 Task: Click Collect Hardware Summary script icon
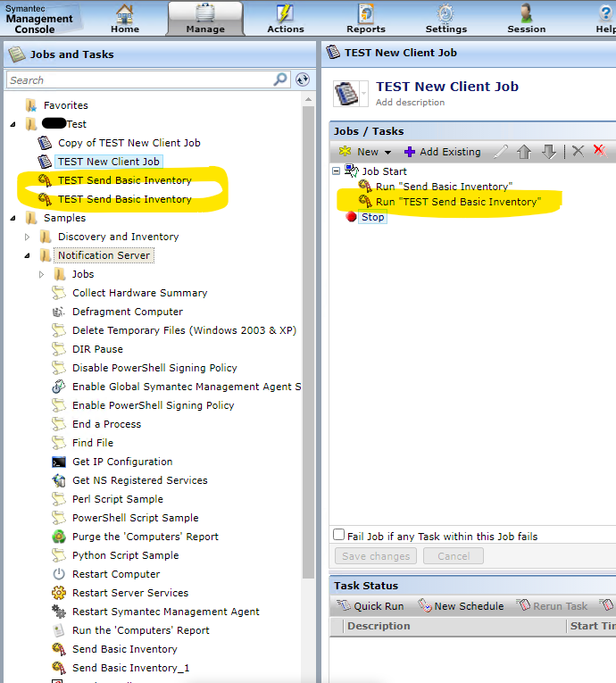pyautogui.click(x=58, y=293)
